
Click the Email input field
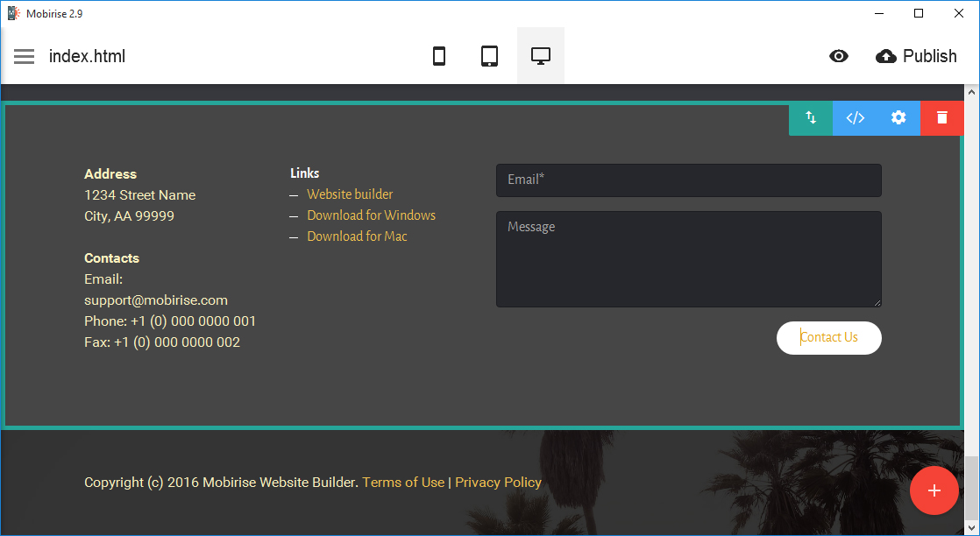tap(689, 180)
